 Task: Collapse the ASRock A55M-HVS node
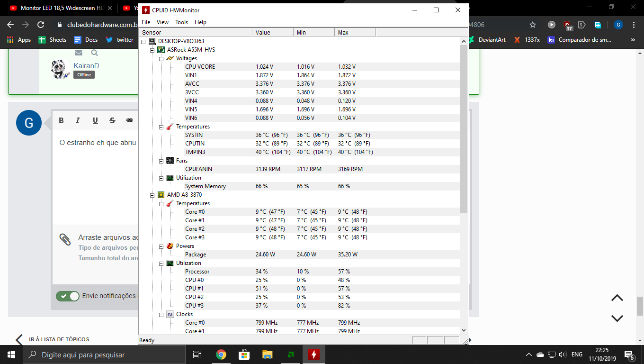point(152,50)
